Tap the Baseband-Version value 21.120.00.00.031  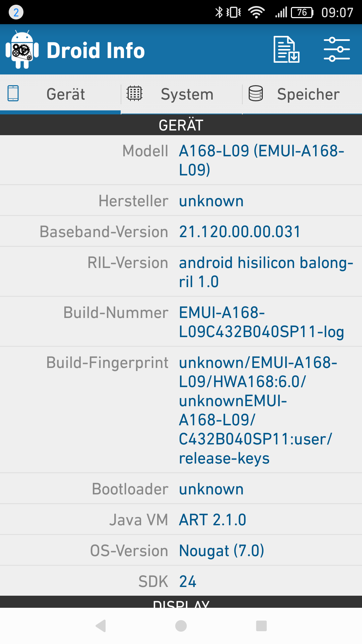coord(240,232)
